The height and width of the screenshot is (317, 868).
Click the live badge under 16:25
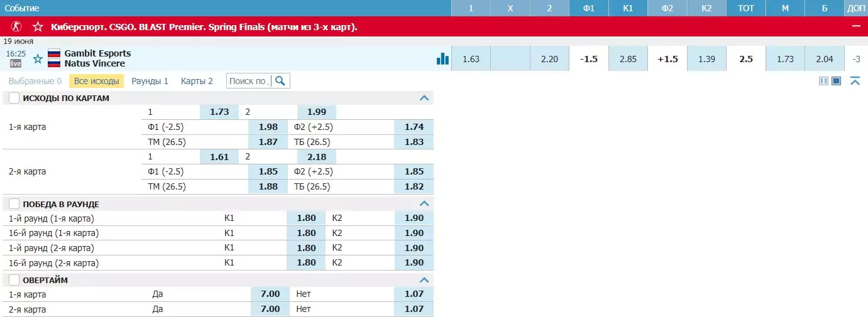pos(16,63)
